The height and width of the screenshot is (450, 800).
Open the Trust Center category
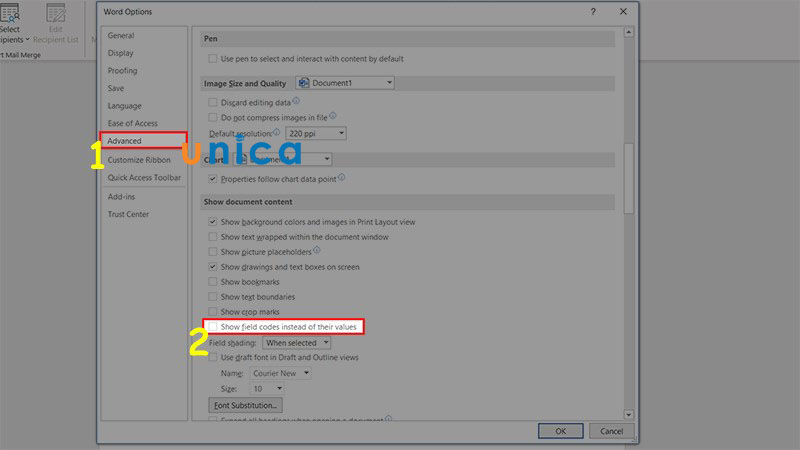(128, 214)
